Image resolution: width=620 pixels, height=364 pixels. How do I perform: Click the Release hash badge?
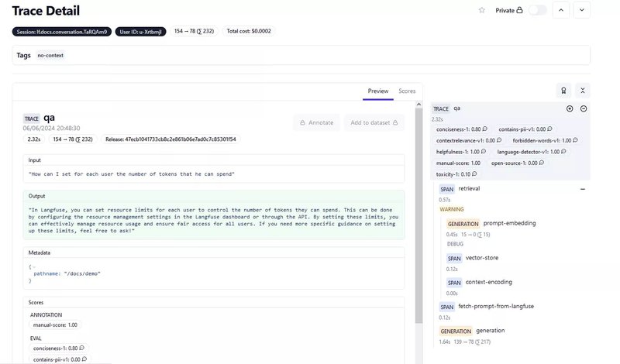(170, 139)
